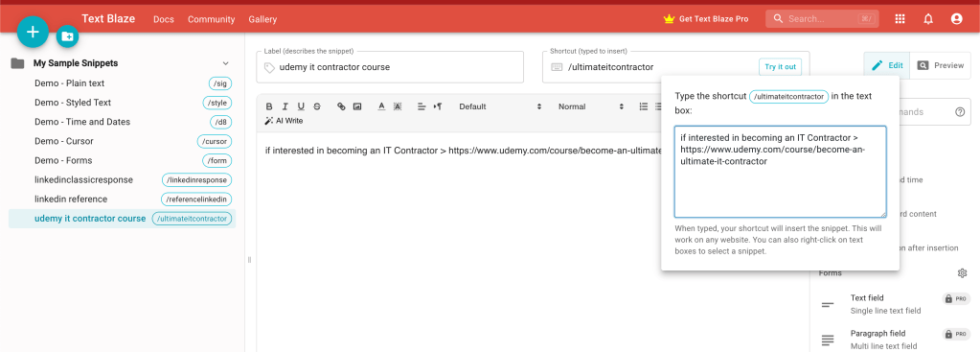Toggle underline formatting

coord(301,106)
